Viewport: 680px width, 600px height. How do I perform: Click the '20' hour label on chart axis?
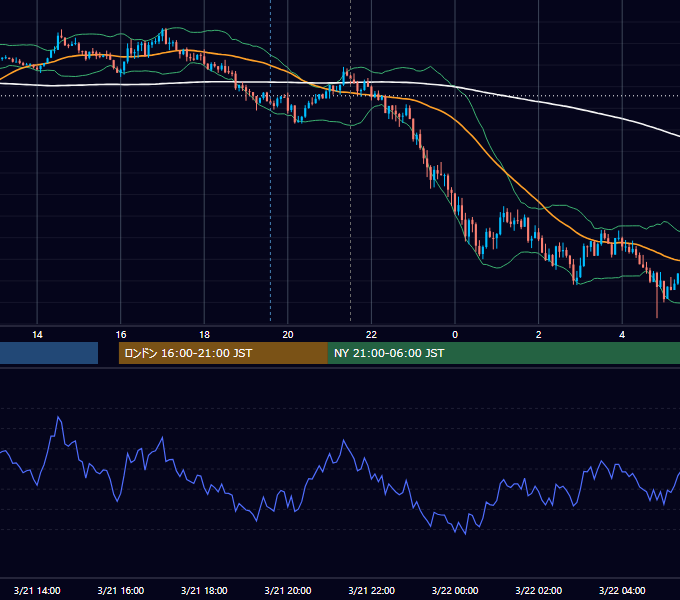click(288, 335)
